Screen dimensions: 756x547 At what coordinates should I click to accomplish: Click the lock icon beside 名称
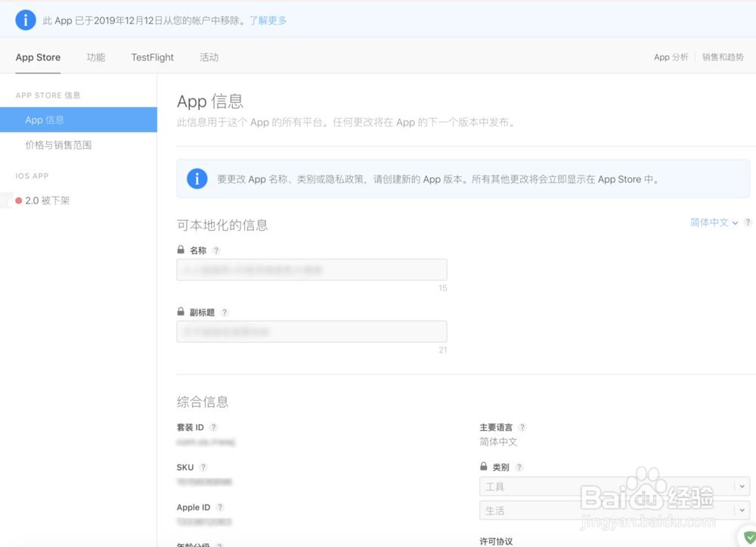[x=181, y=250]
